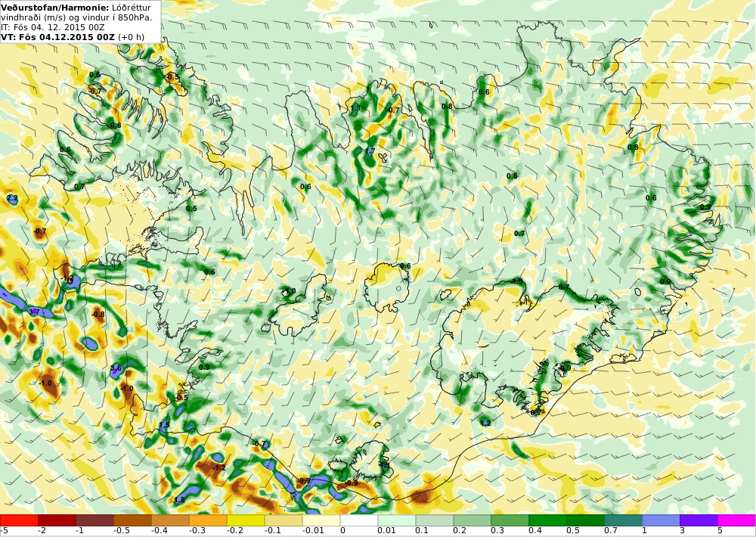The width and height of the screenshot is (756, 537).
Task: Select the '0.01' legend scale label
Action: tap(386, 531)
